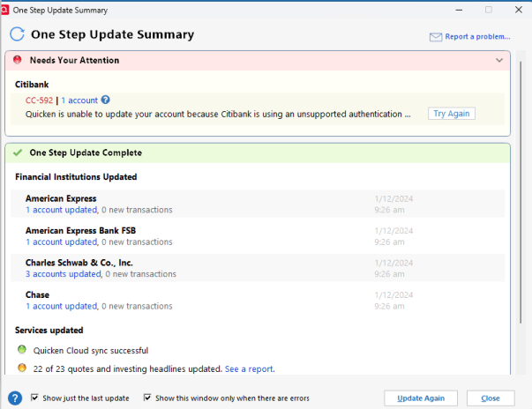Toggle Show this window only when there are errors
The height and width of the screenshot is (409, 532).
point(147,398)
